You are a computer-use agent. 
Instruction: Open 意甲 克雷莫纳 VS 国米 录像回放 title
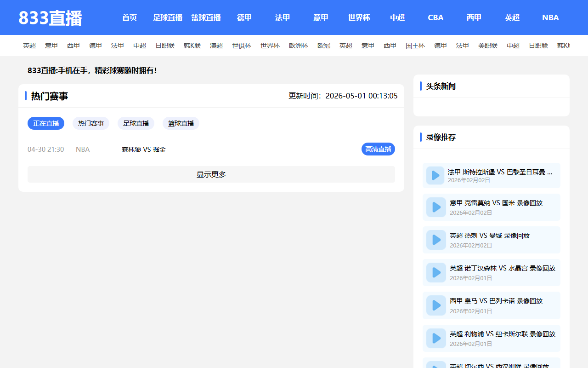(x=496, y=203)
